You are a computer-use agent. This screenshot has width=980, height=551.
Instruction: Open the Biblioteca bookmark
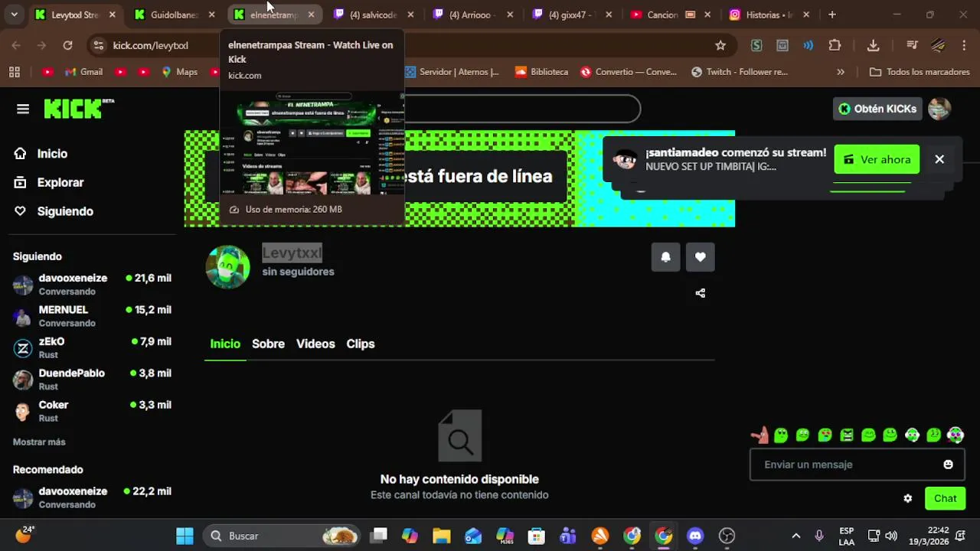tap(541, 72)
